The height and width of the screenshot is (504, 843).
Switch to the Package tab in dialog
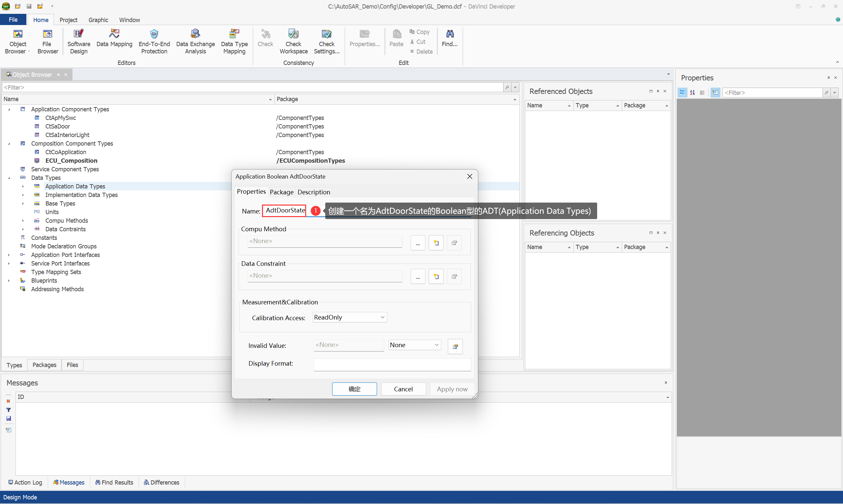click(x=281, y=192)
